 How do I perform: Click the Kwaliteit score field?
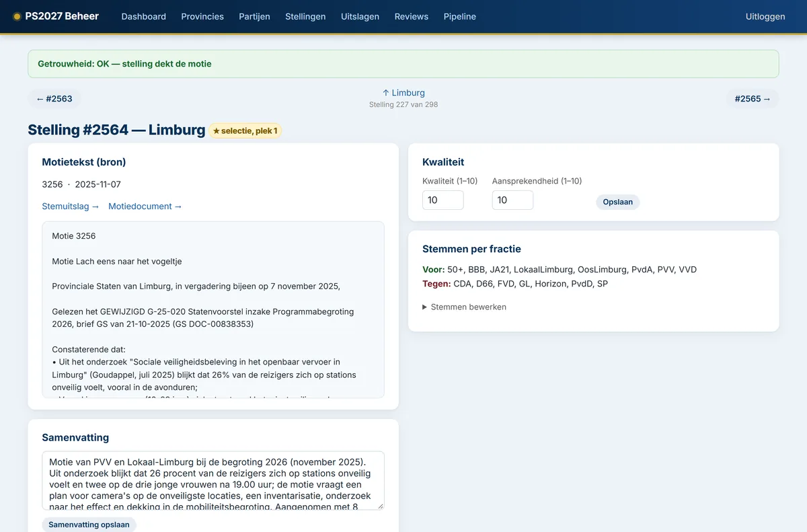point(443,200)
